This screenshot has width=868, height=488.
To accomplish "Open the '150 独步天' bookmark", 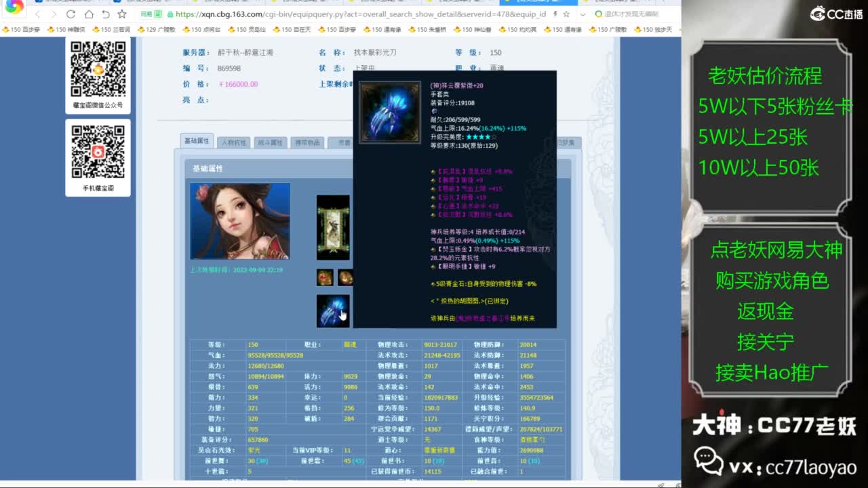I will 653,30.
